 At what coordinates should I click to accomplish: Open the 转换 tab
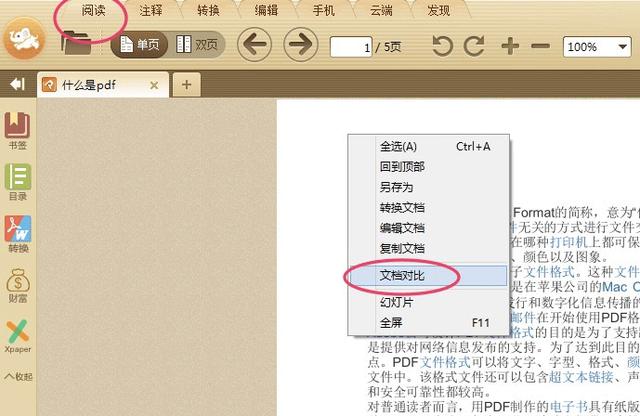pyautogui.click(x=209, y=10)
